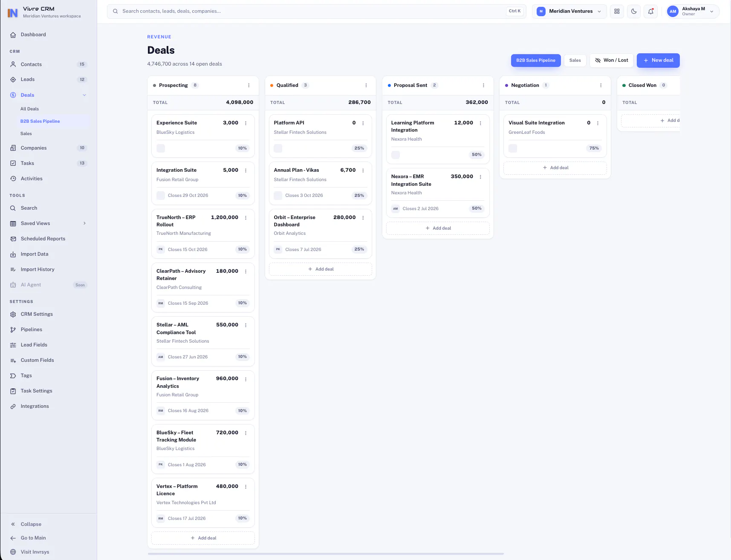
Task: Open Prospecting column options menu
Action: pyautogui.click(x=249, y=85)
